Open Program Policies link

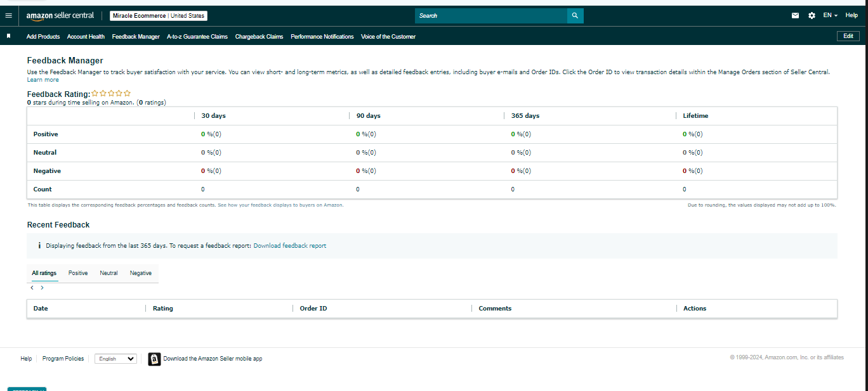pos(63,359)
